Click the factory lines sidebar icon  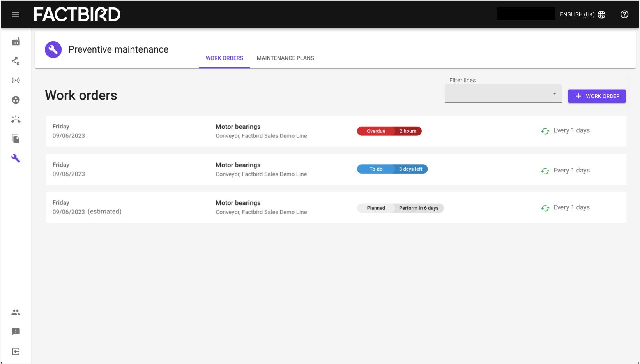coord(16,42)
